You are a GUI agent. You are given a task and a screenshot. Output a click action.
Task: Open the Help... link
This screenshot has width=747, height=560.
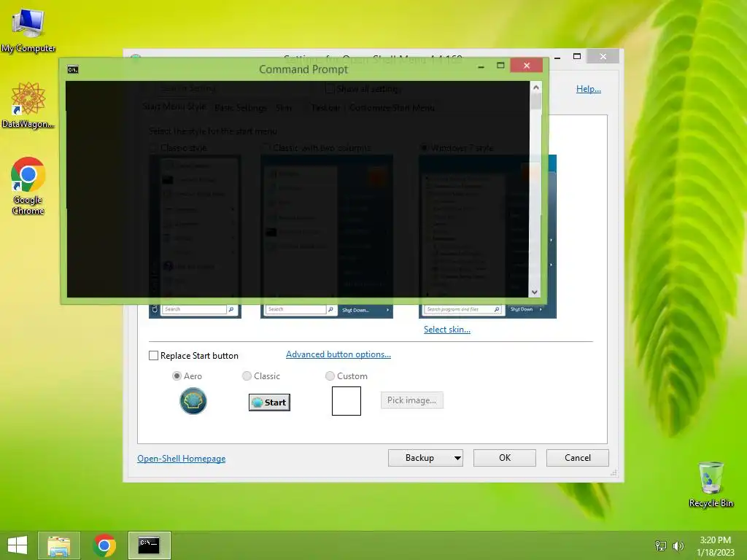click(589, 89)
